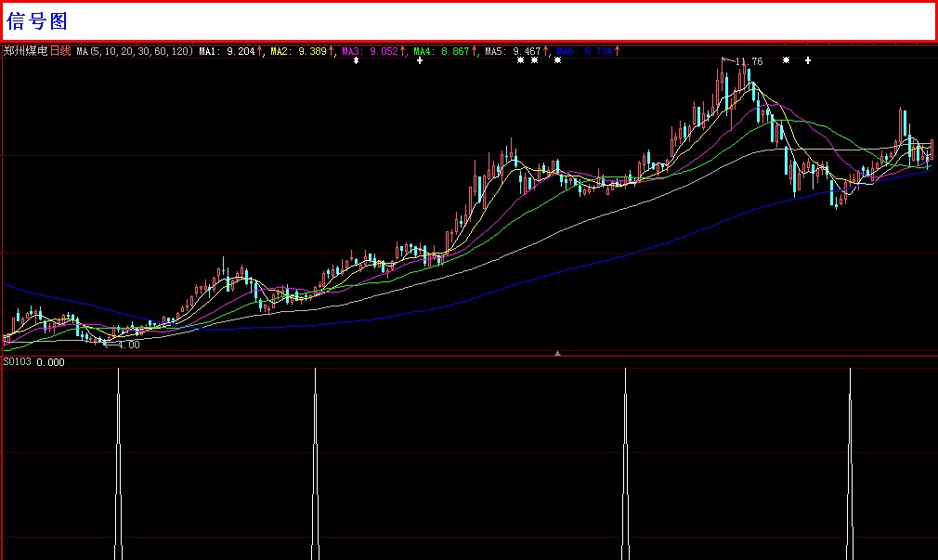Click the yellow MA2: 9.389 value
The width and height of the screenshot is (938, 560).
(x=299, y=51)
